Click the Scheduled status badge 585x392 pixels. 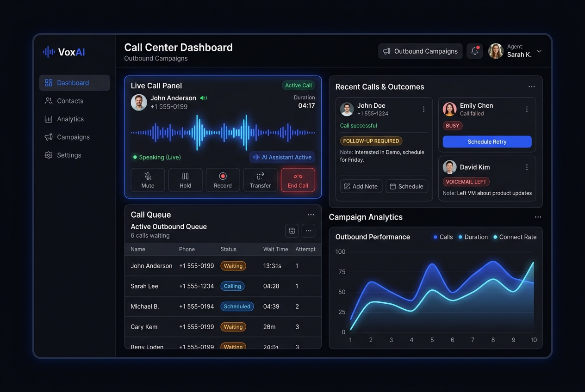click(x=237, y=306)
